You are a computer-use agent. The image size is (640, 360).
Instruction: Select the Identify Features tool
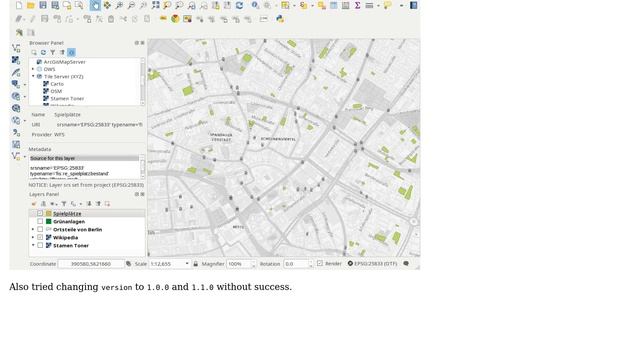(255, 5)
